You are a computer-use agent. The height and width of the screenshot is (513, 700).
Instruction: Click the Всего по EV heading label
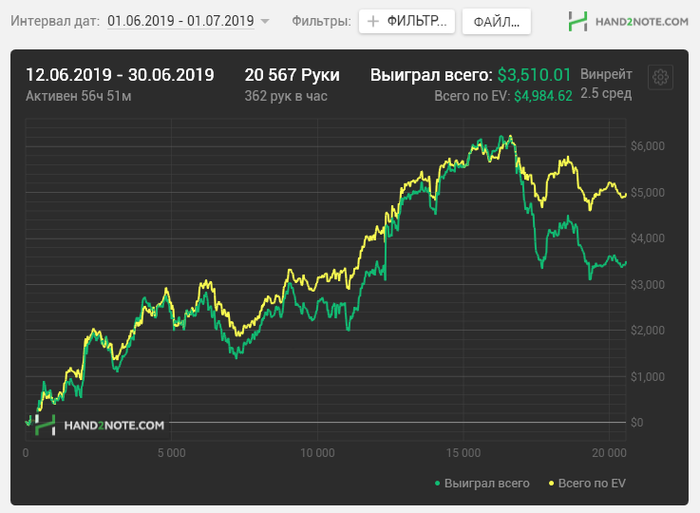472,96
